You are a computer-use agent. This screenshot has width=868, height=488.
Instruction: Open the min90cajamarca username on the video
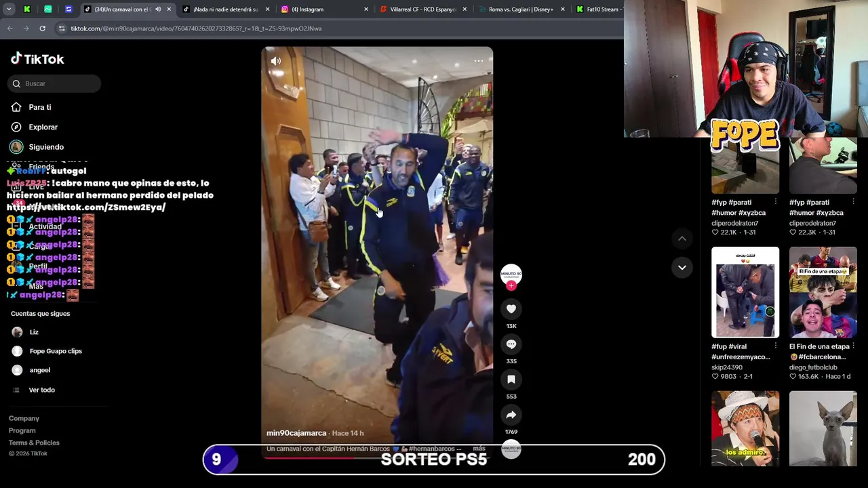tap(296, 433)
